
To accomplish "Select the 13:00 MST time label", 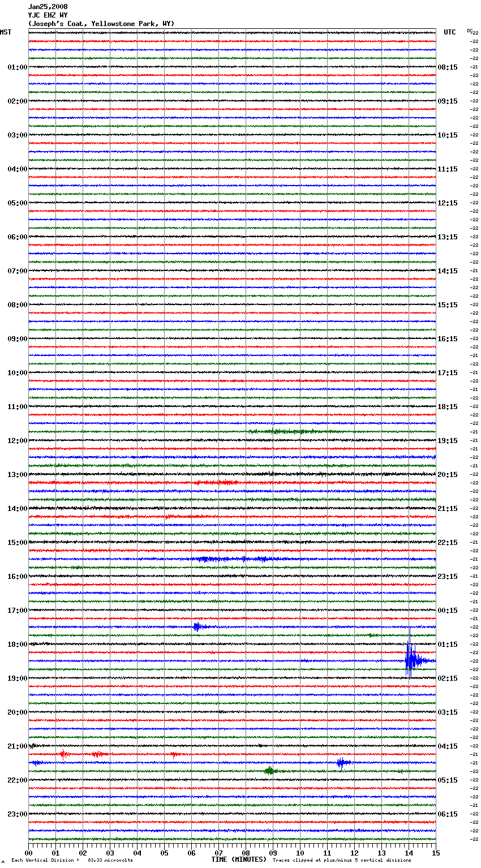I will pyautogui.click(x=17, y=475).
